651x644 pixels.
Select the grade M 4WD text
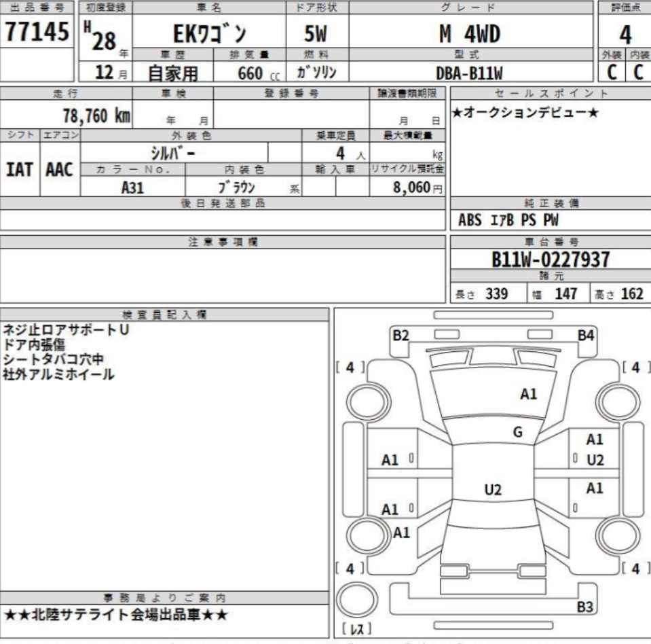point(470,34)
